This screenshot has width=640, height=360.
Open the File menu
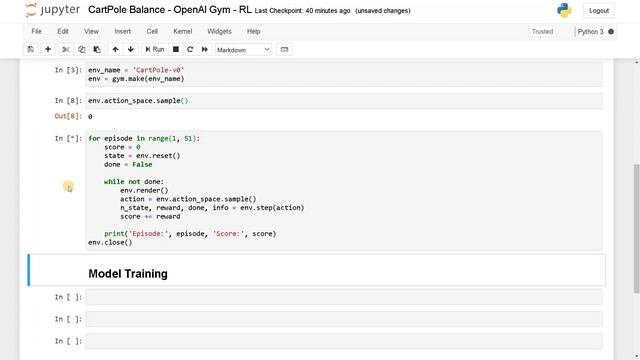pos(36,31)
